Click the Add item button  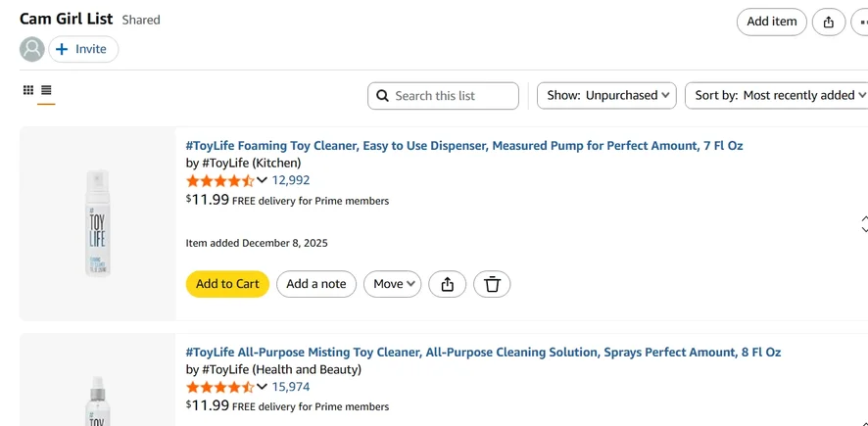[x=771, y=23]
